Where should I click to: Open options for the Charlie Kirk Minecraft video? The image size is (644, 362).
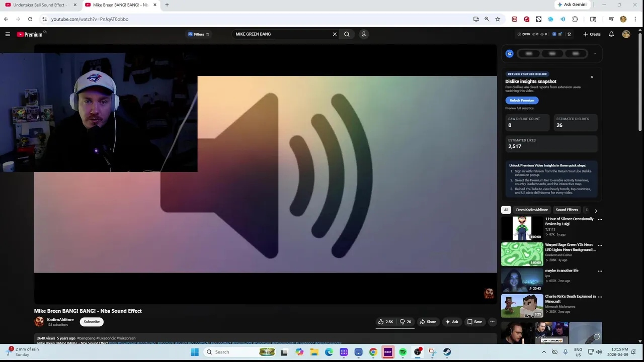tap(600, 297)
